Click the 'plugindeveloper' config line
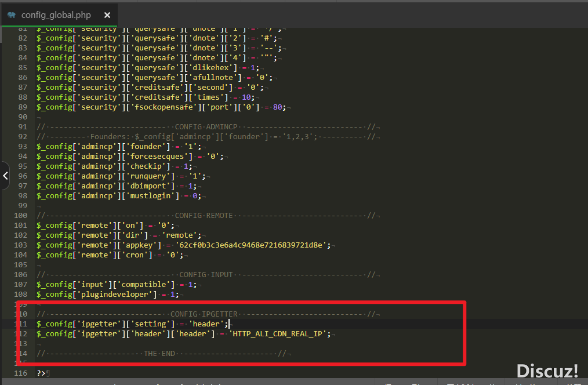This screenshot has height=385, width=588. click(x=104, y=294)
